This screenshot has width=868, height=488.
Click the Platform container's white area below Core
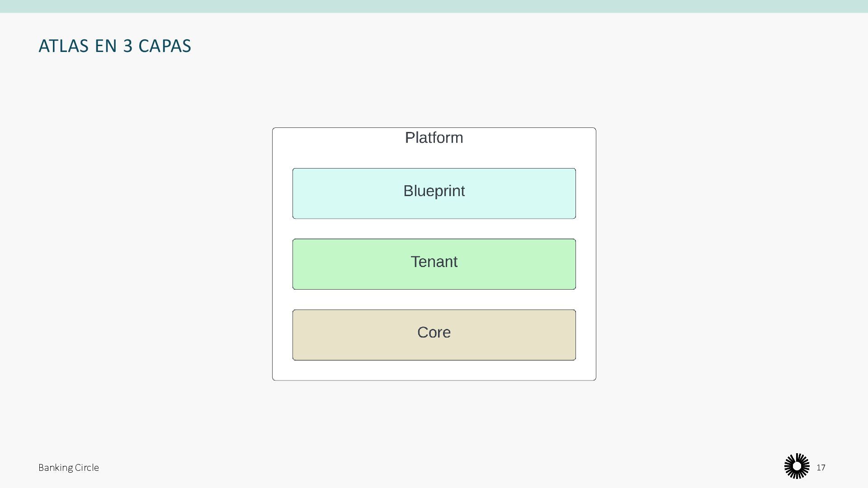click(x=434, y=371)
